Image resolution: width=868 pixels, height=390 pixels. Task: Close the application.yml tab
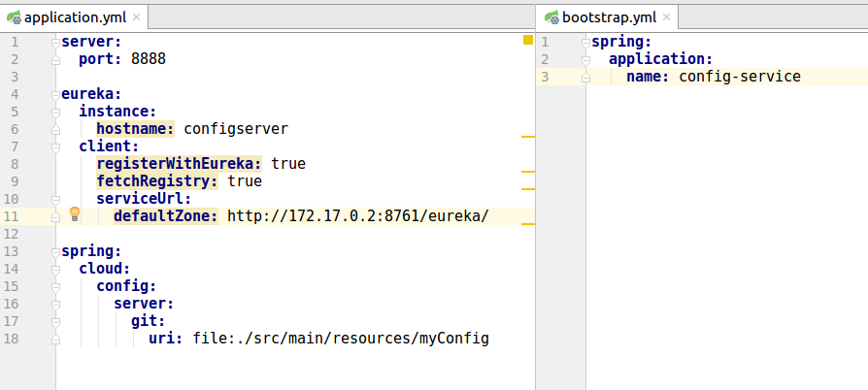coord(136,17)
